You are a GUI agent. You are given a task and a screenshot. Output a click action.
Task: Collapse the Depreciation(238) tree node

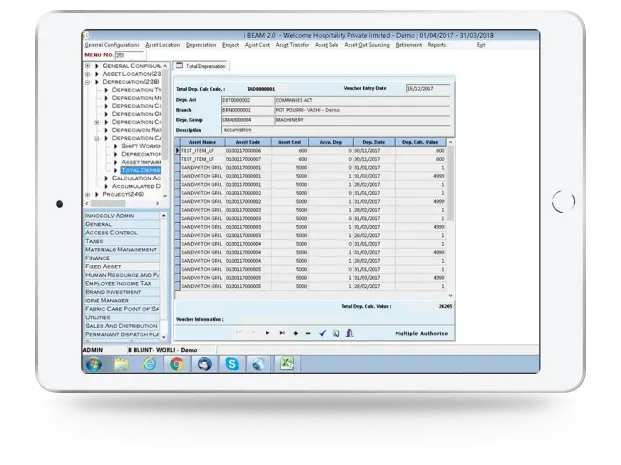[88, 82]
